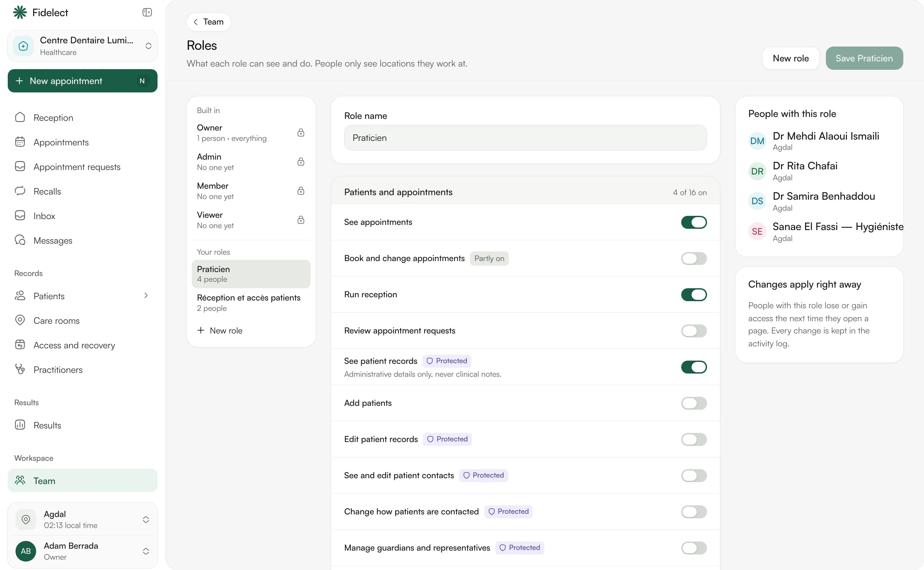Click the Practitioners stethoscope icon

click(20, 369)
